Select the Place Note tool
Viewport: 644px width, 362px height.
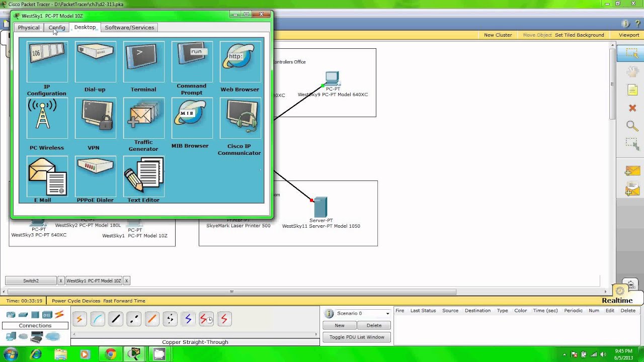click(632, 90)
